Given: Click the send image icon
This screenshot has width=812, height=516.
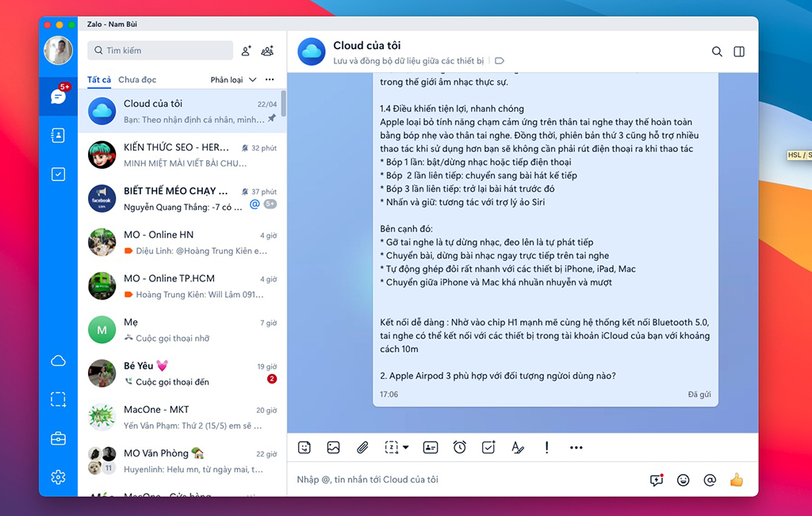Looking at the screenshot, I should pos(334,447).
